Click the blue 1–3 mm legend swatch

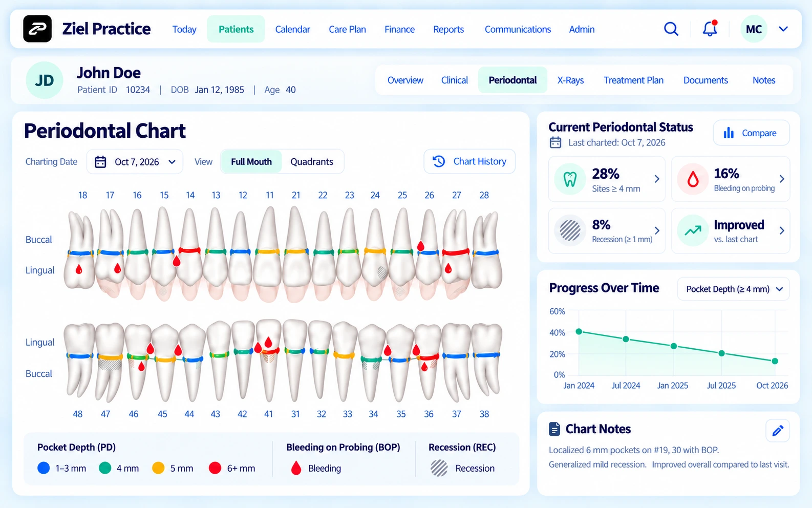coord(44,468)
